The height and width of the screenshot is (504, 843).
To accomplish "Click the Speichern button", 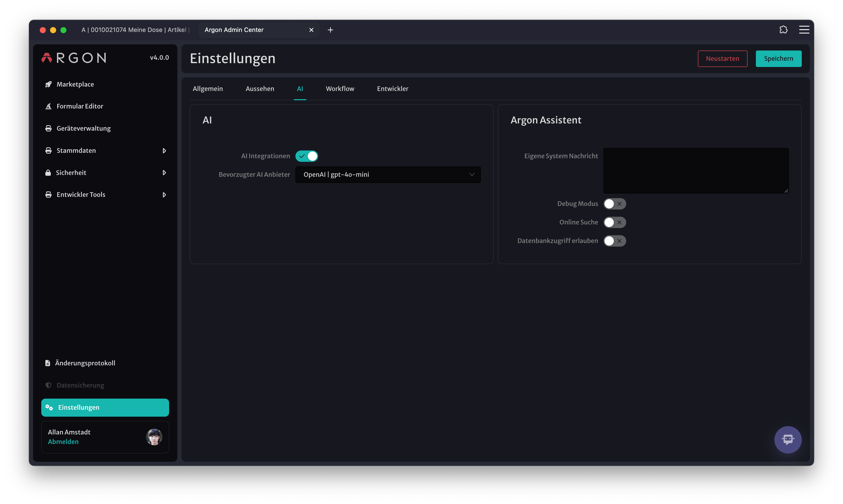I will (779, 58).
